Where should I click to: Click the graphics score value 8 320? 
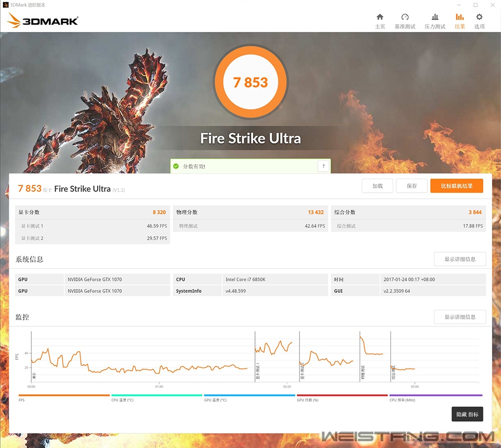159,212
